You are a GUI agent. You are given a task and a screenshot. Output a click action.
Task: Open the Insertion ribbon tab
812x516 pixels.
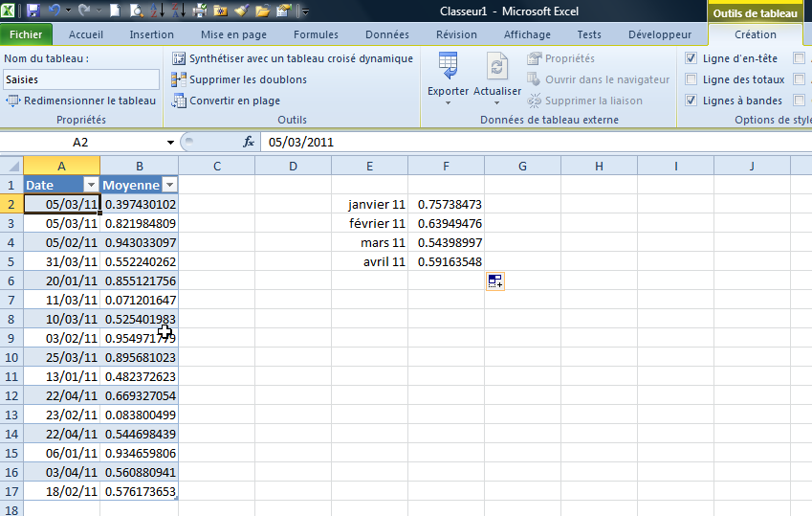click(152, 34)
